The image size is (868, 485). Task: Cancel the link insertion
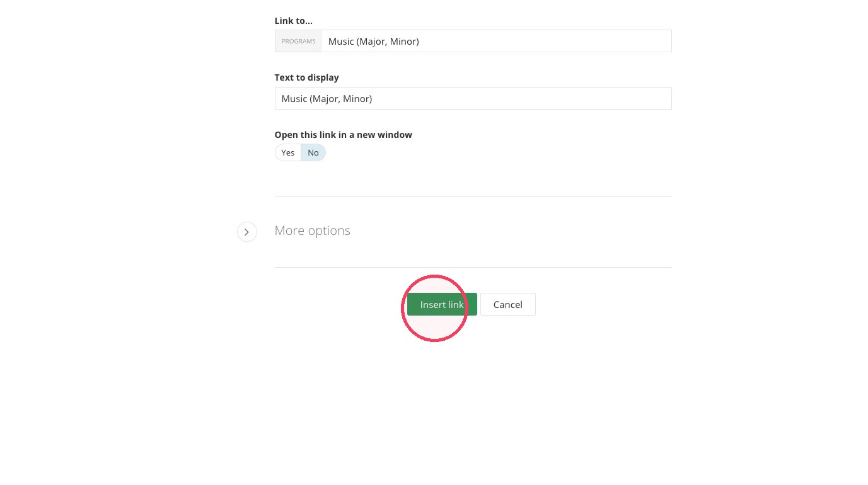coord(508,304)
